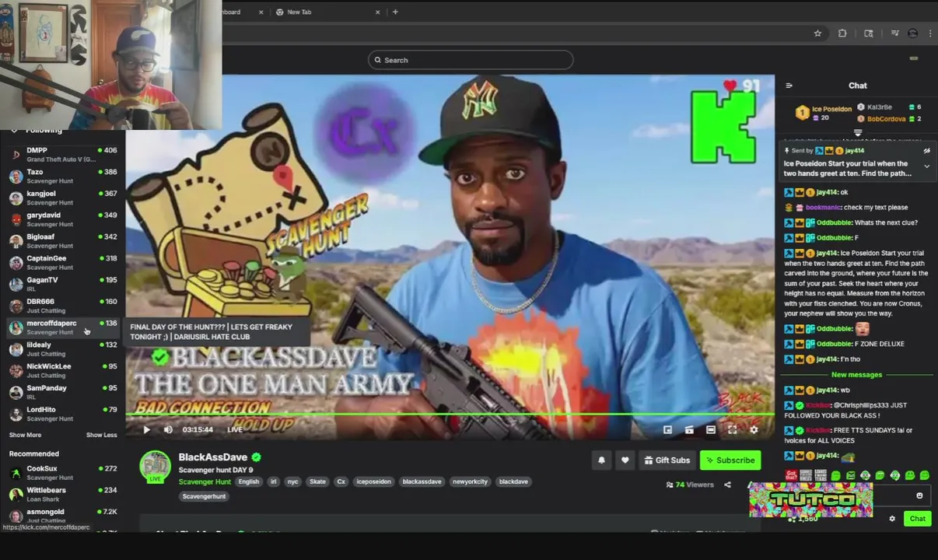Click Show Less under the Following list

pyautogui.click(x=101, y=436)
